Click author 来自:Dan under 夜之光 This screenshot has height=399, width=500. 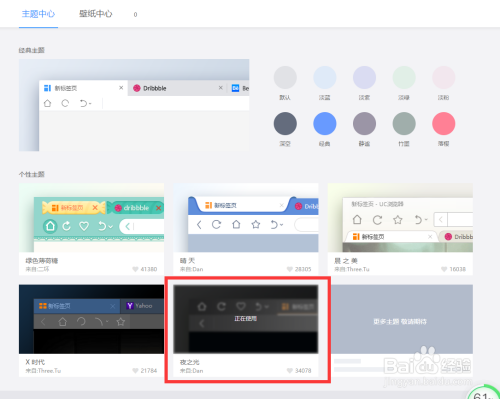click(x=191, y=371)
